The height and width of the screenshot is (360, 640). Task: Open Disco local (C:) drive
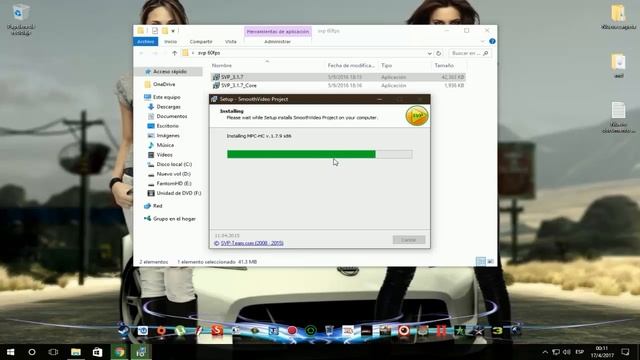pos(174,164)
